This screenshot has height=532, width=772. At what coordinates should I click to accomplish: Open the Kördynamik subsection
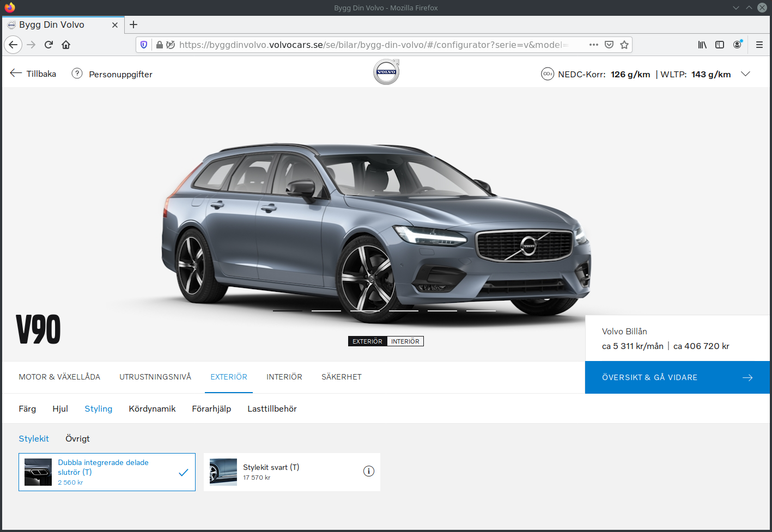click(x=152, y=409)
